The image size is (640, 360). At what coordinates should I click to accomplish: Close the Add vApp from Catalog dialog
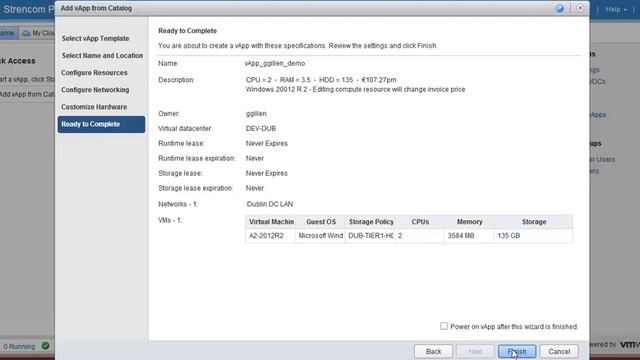pos(580,8)
